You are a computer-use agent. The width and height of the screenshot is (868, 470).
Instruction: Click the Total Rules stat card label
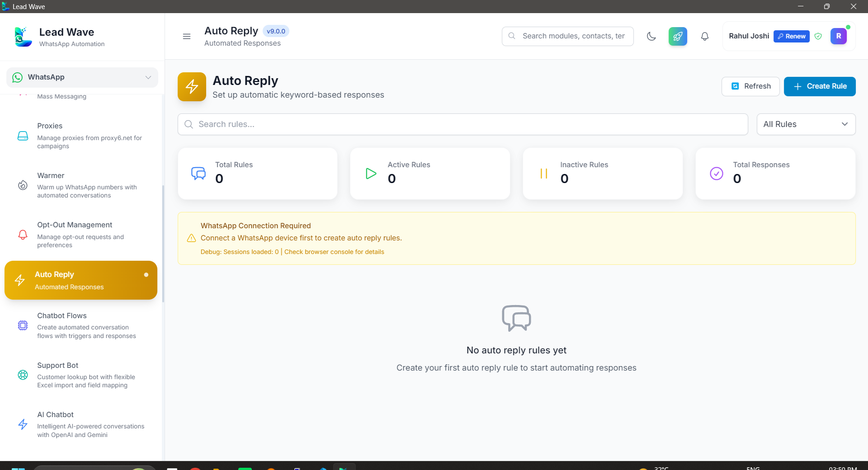(234, 165)
